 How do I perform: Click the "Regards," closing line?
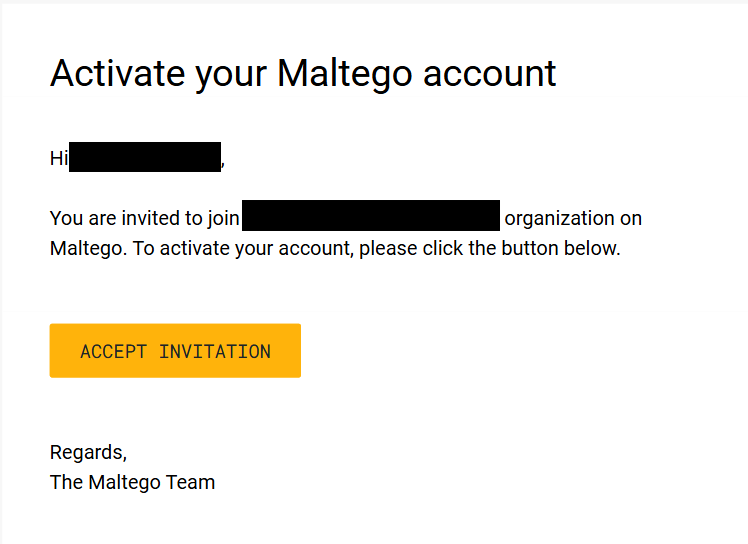click(88, 452)
